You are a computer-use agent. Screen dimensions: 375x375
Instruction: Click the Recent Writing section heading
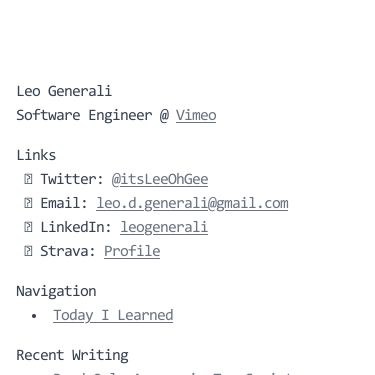pos(72,355)
